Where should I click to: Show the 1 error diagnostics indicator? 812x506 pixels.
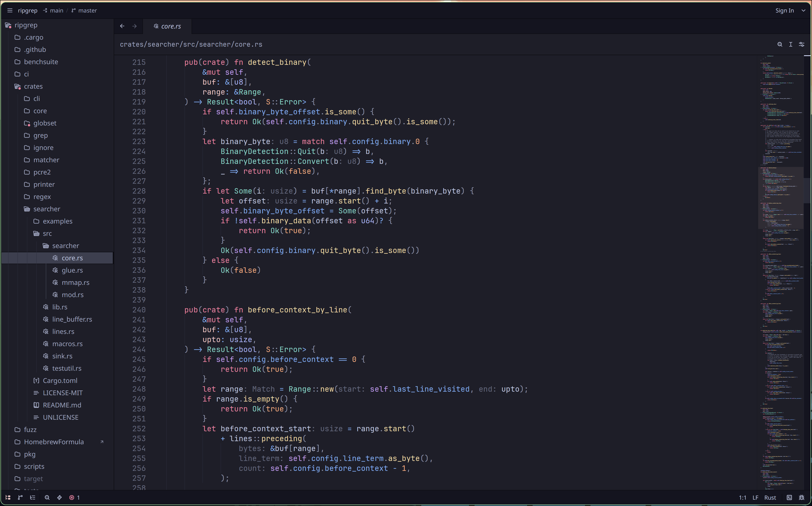(x=74, y=497)
